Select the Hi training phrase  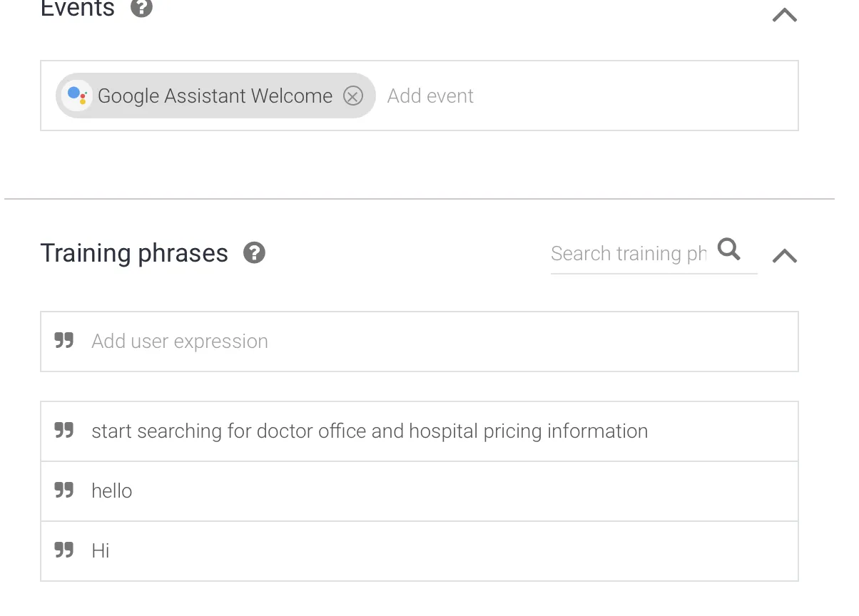tap(101, 551)
